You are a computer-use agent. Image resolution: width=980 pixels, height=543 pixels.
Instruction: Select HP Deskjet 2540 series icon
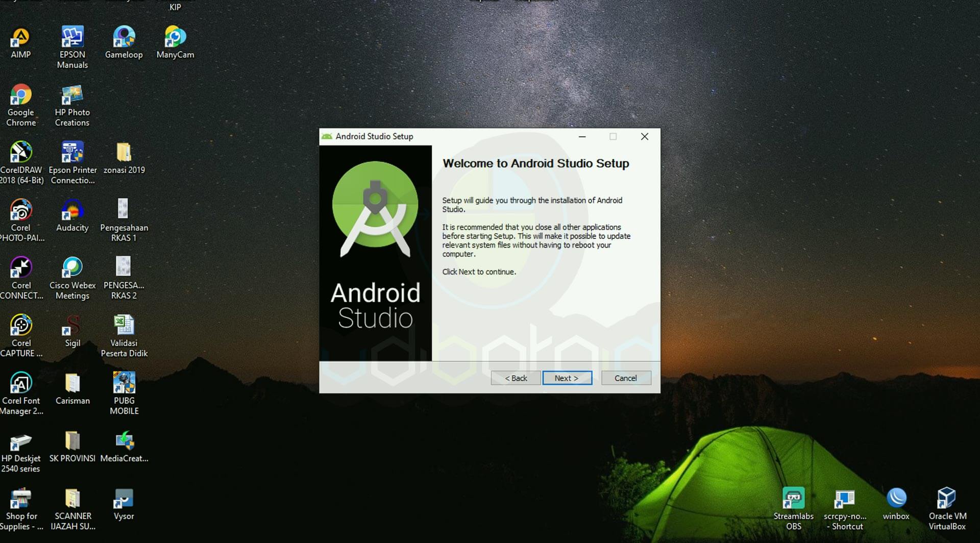coord(21,451)
